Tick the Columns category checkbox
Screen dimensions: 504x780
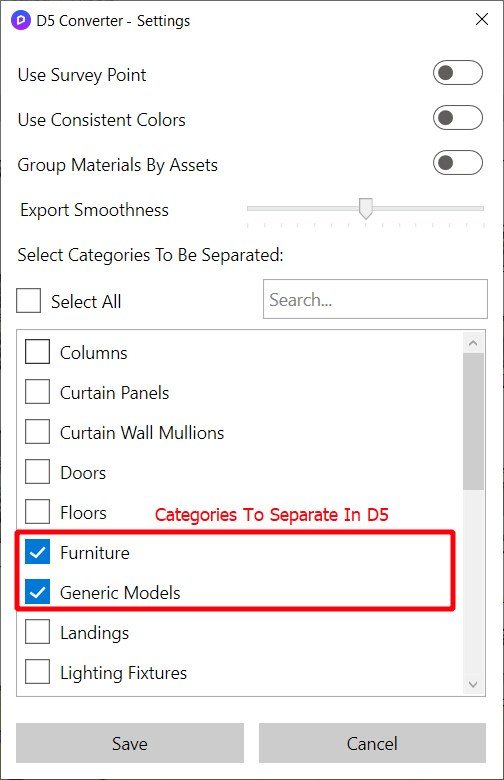click(37, 352)
